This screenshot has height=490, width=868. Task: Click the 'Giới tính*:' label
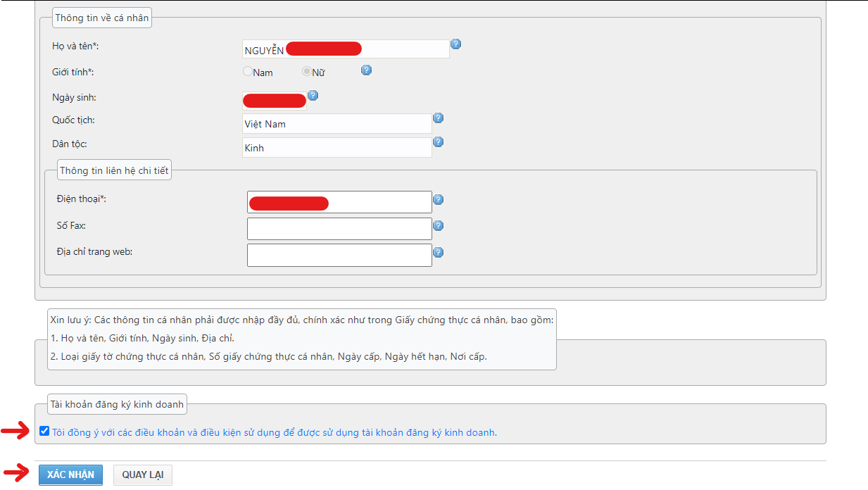click(73, 72)
